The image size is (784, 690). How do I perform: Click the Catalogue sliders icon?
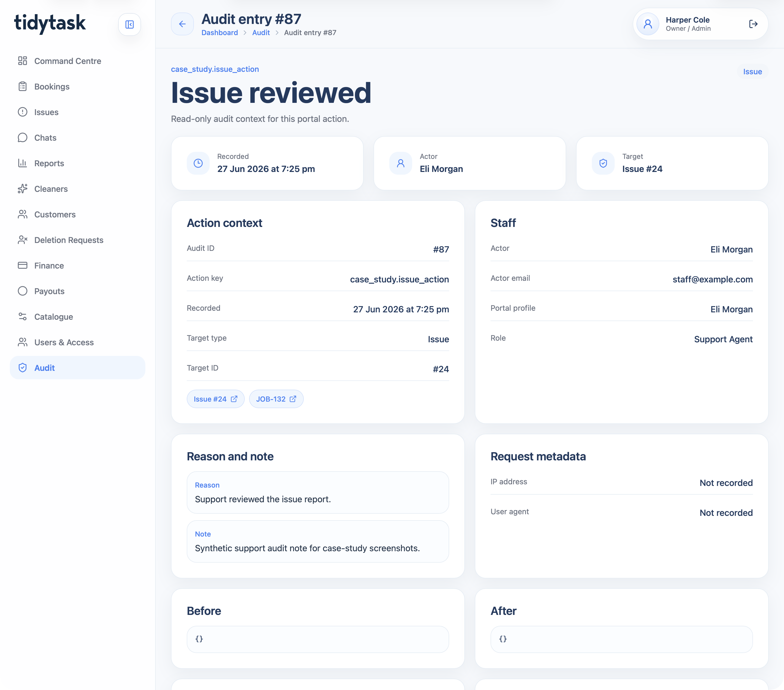pyautogui.click(x=23, y=317)
